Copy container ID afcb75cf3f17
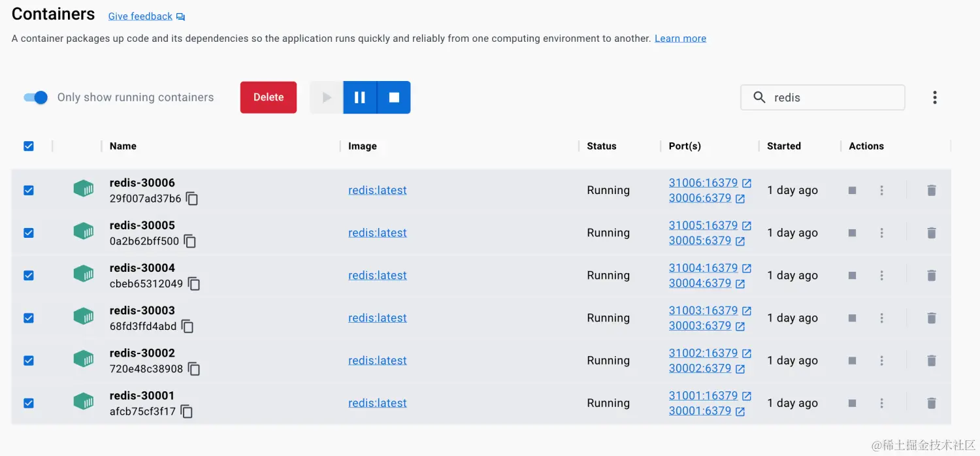This screenshot has height=456, width=980. coord(187,412)
